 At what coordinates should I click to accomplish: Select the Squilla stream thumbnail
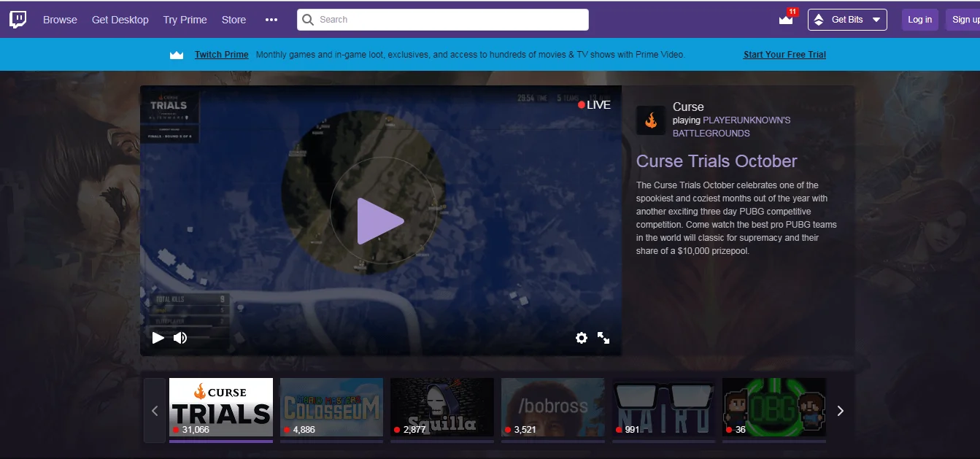click(x=442, y=408)
